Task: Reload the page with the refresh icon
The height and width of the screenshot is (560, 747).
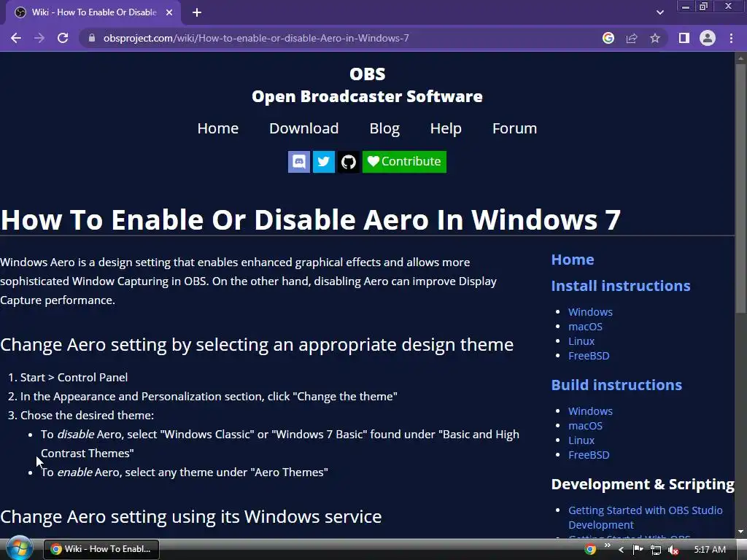Action: click(63, 38)
